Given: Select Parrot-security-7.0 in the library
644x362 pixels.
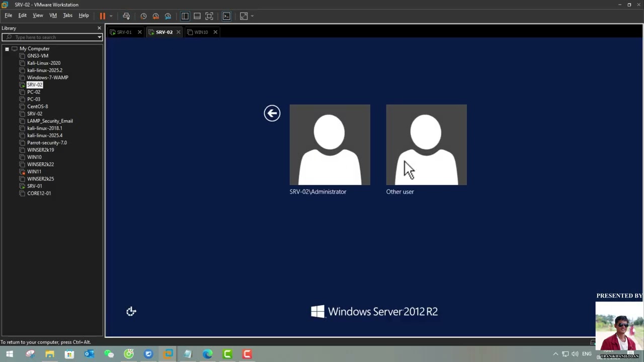Looking at the screenshot, I should point(47,143).
